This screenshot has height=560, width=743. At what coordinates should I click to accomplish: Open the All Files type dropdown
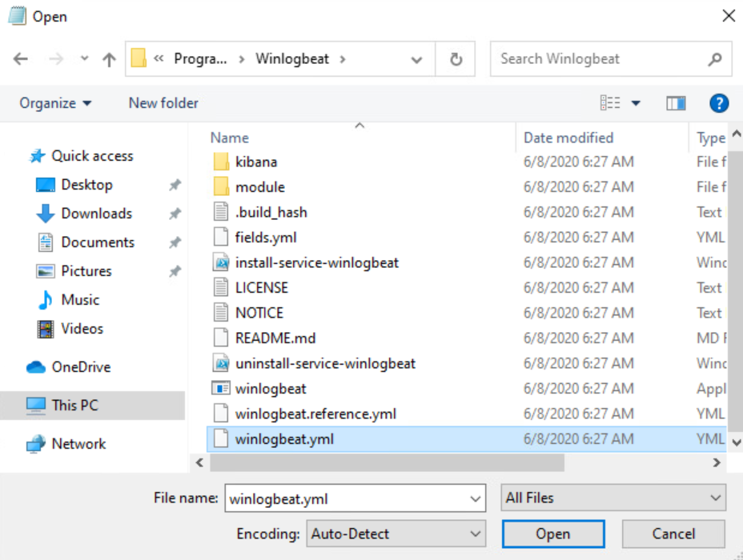pyautogui.click(x=613, y=498)
